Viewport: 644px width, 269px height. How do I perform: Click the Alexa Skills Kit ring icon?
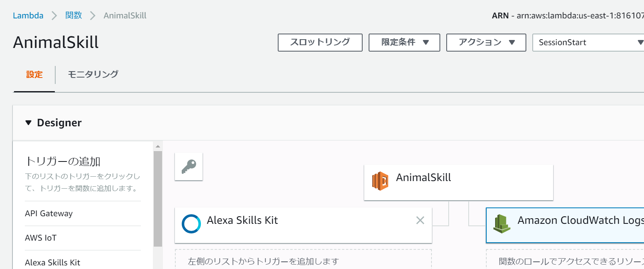pyautogui.click(x=191, y=224)
